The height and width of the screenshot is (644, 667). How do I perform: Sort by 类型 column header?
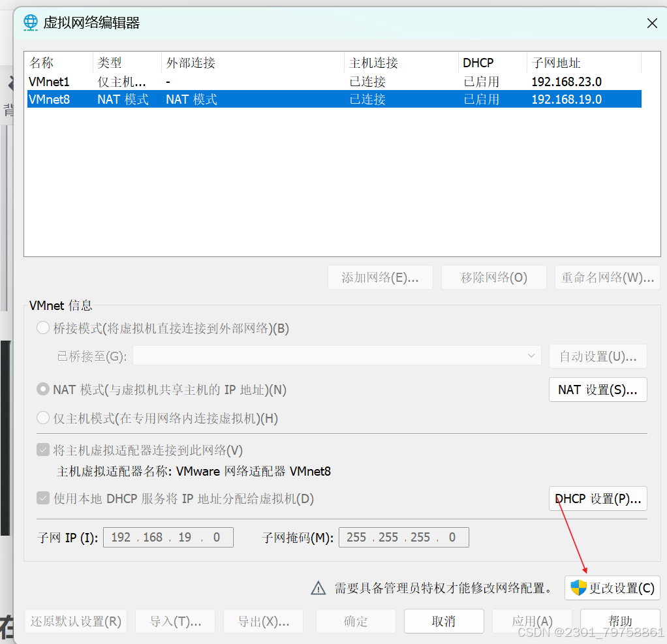click(127, 63)
